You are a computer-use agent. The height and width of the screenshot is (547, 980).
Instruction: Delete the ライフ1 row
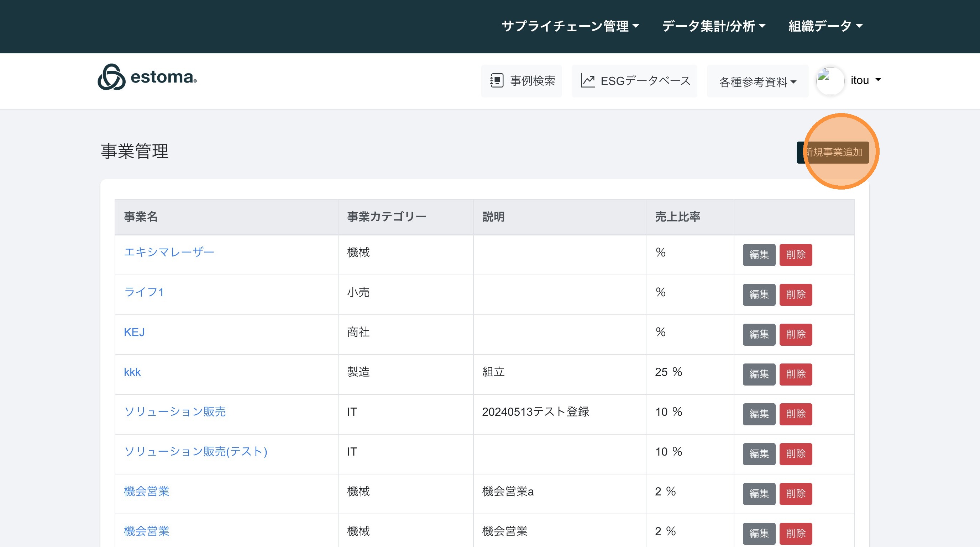tap(796, 294)
